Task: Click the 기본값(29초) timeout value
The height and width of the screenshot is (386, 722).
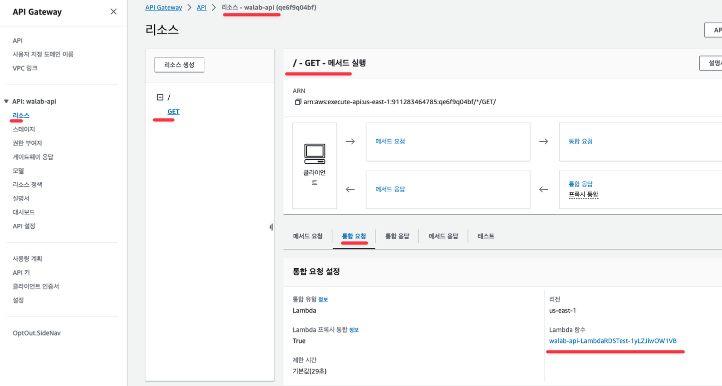Action: [309, 371]
